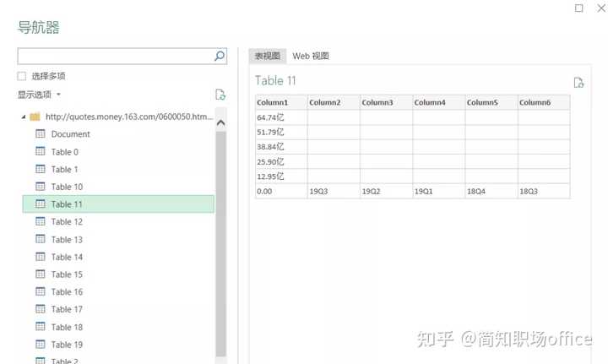
Task: Click the icon next to Table 12
Action: point(41,221)
